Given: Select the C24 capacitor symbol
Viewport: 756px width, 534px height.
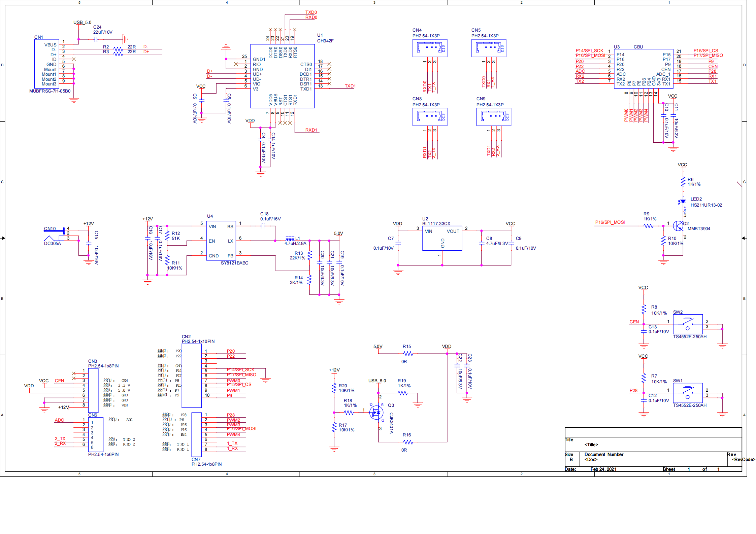Looking at the screenshot, I should pos(96,39).
